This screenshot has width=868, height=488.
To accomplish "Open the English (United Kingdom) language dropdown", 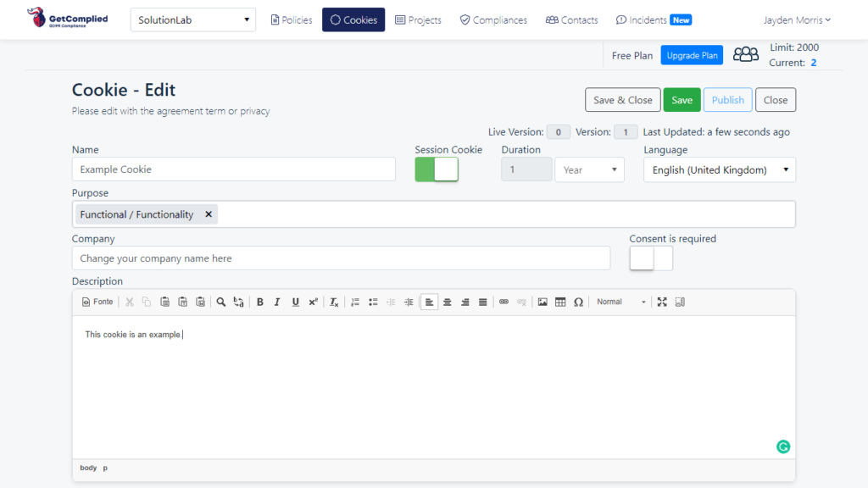I will (719, 169).
